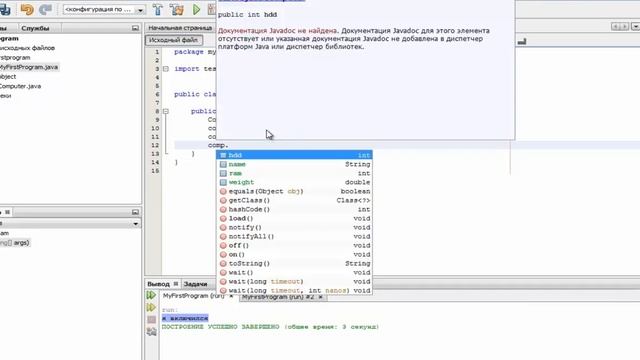Re-run with different parameters yellow arrow
The height and width of the screenshot is (360, 640).
coord(151,307)
